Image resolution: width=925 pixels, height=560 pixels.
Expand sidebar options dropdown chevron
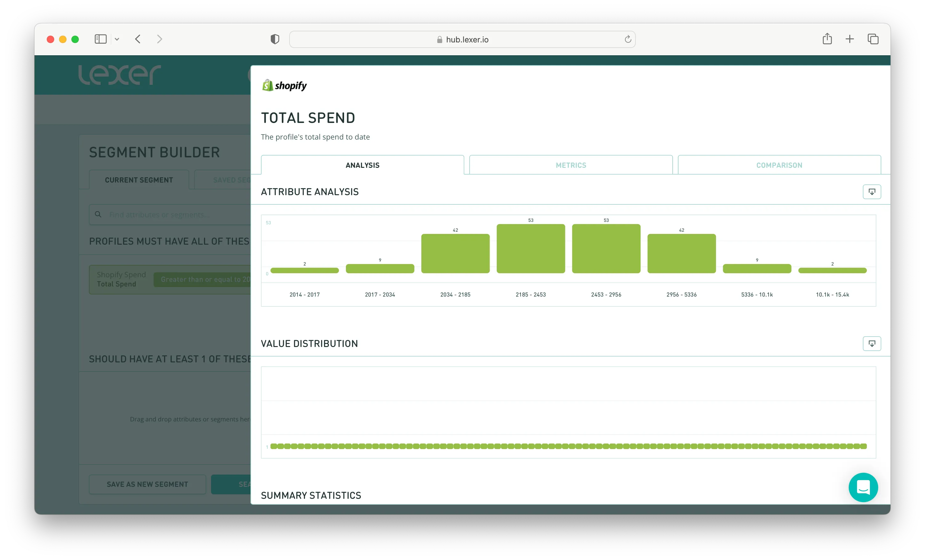click(117, 39)
